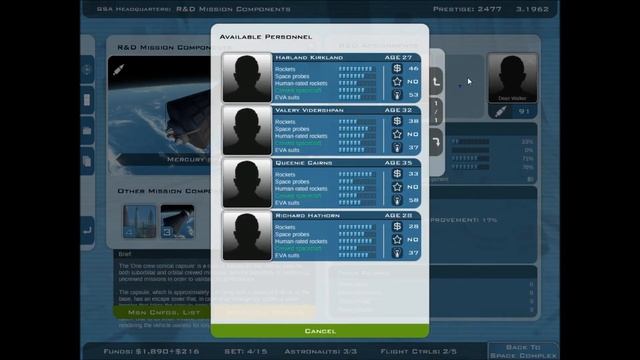Viewport: 640px width, 360px height.
Task: Click Harland Kirkland's salary dollar icon
Action: (x=397, y=68)
